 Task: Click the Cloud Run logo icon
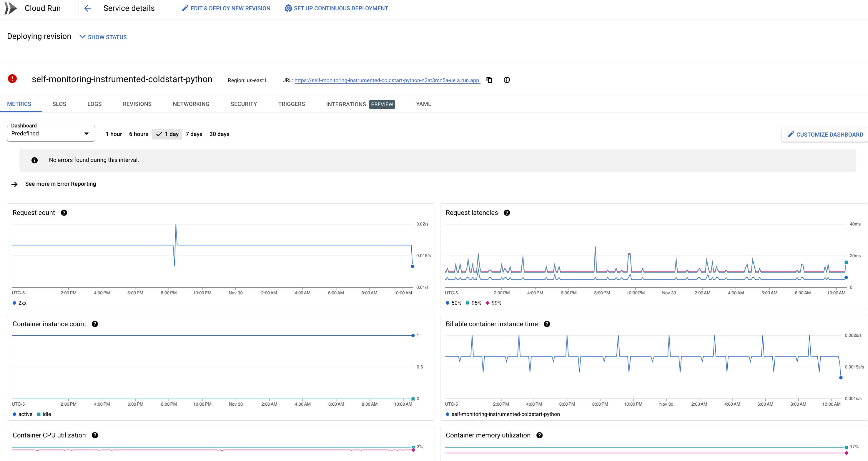[11, 8]
